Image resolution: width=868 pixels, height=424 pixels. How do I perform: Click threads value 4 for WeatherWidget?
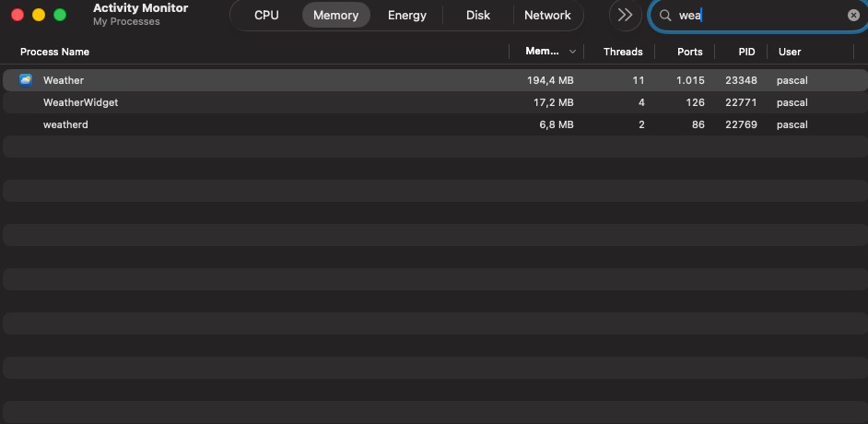point(641,102)
